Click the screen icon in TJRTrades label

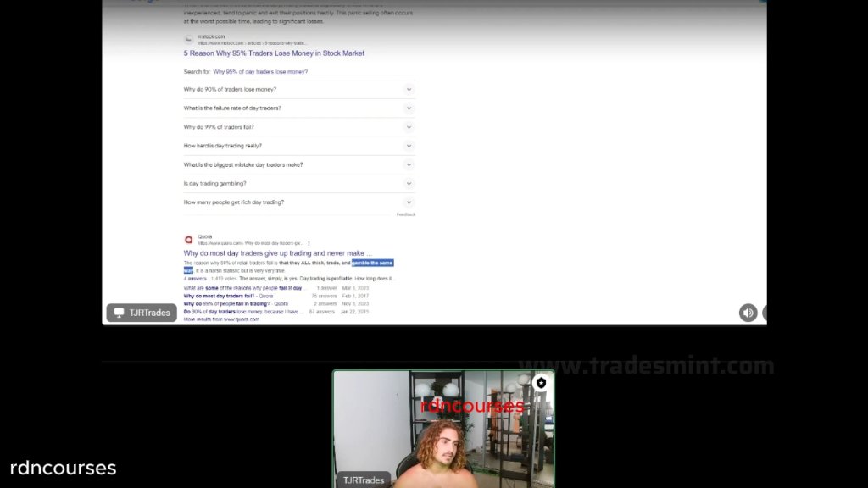(119, 313)
